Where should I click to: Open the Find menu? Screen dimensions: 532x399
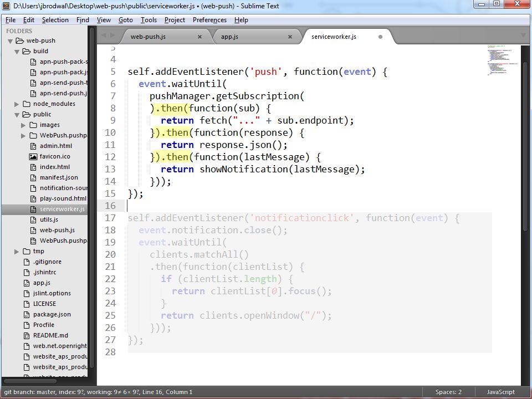(83, 20)
